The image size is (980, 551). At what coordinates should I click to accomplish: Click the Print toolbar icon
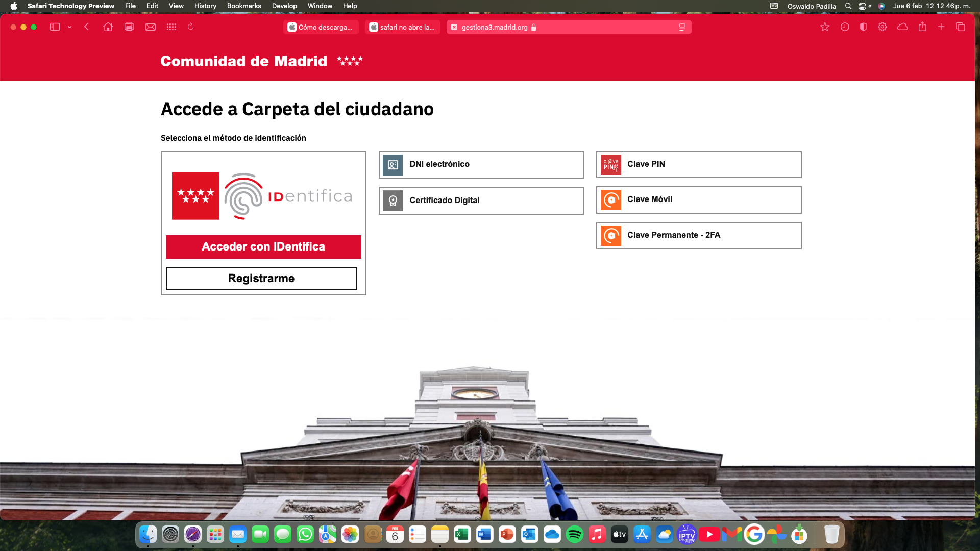129,27
